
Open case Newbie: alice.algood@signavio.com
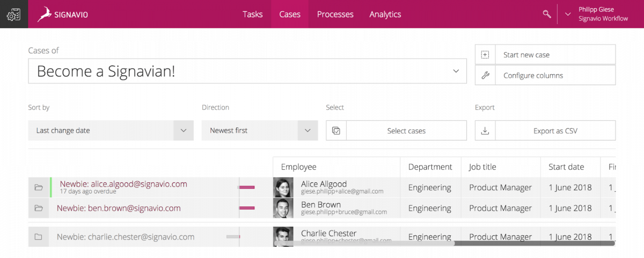pos(123,184)
